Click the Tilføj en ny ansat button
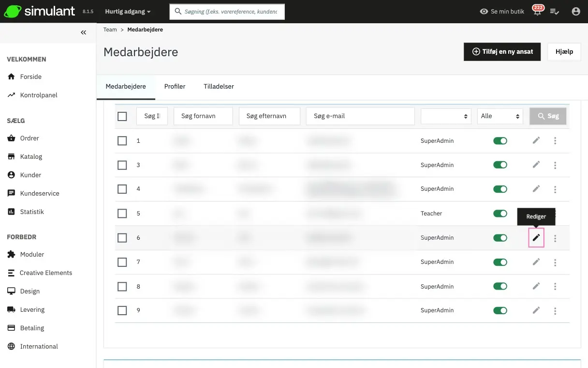Screen dimensions: 588x368 click(502, 52)
